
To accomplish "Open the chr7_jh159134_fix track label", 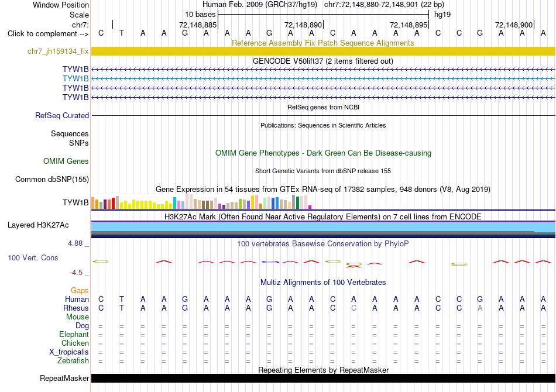I will [x=58, y=51].
